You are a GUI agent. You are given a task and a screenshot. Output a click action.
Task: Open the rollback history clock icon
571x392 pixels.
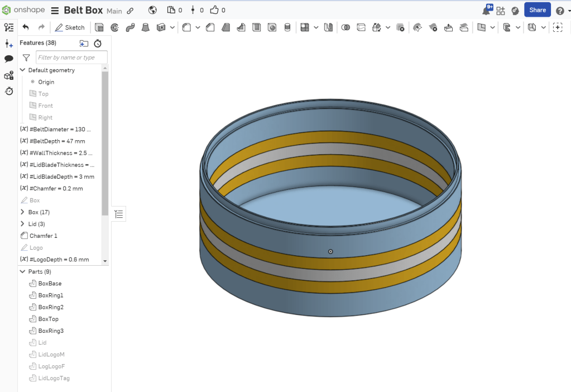[x=98, y=44]
